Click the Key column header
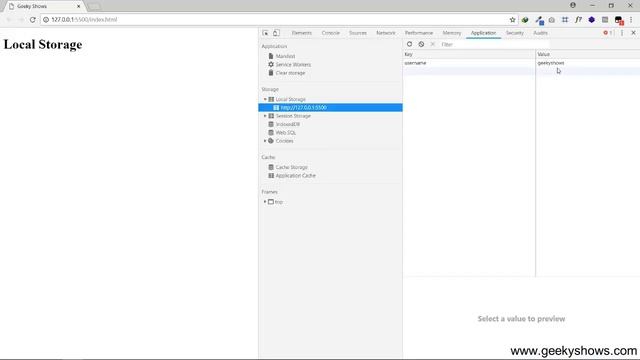The image size is (640, 360). (469, 54)
